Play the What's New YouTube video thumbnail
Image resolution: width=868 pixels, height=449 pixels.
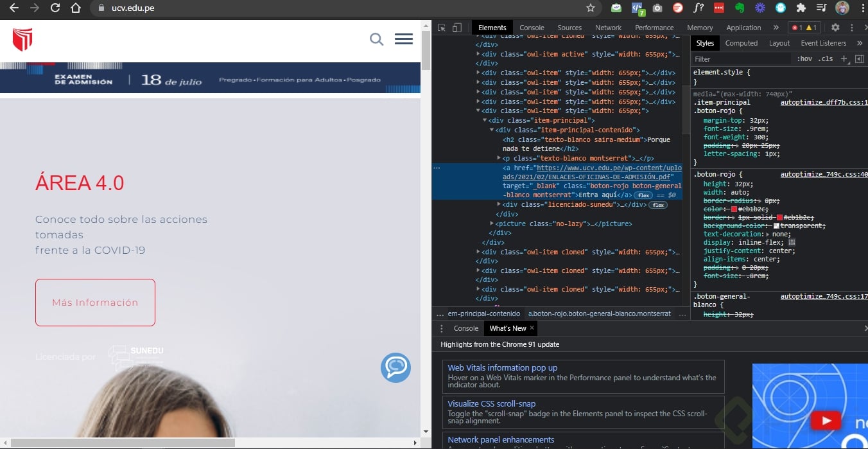point(826,421)
